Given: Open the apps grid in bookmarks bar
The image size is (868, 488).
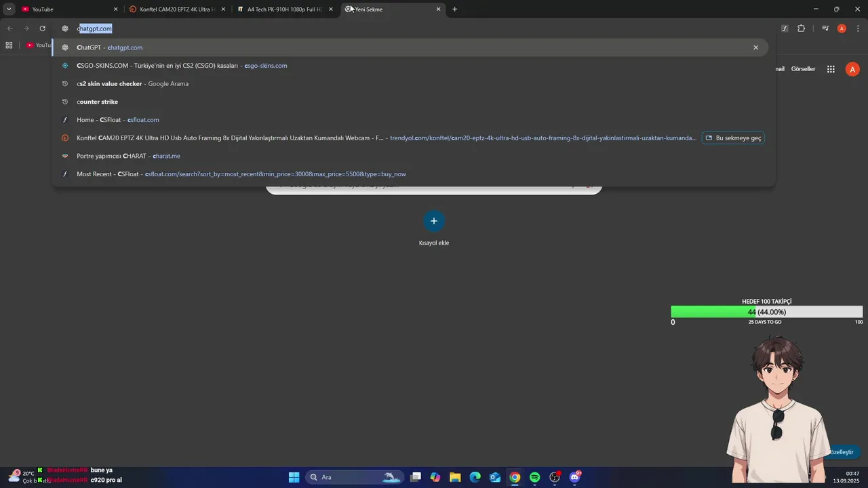Looking at the screenshot, I should point(9,45).
